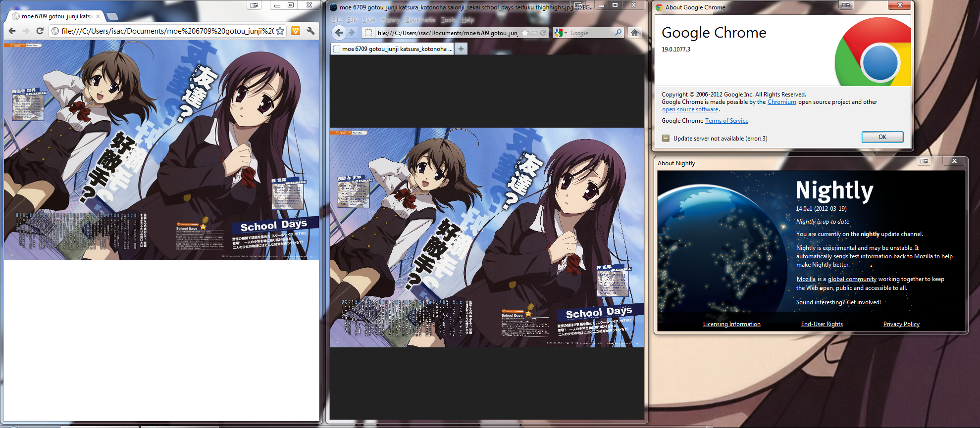Open the View menu in Nightly
Image resolution: width=980 pixels, height=428 pixels.
coord(369,20)
